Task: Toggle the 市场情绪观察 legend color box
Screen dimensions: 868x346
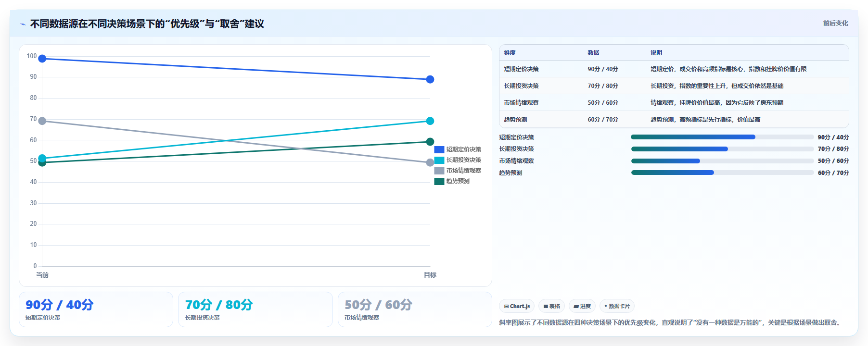Action: point(439,171)
